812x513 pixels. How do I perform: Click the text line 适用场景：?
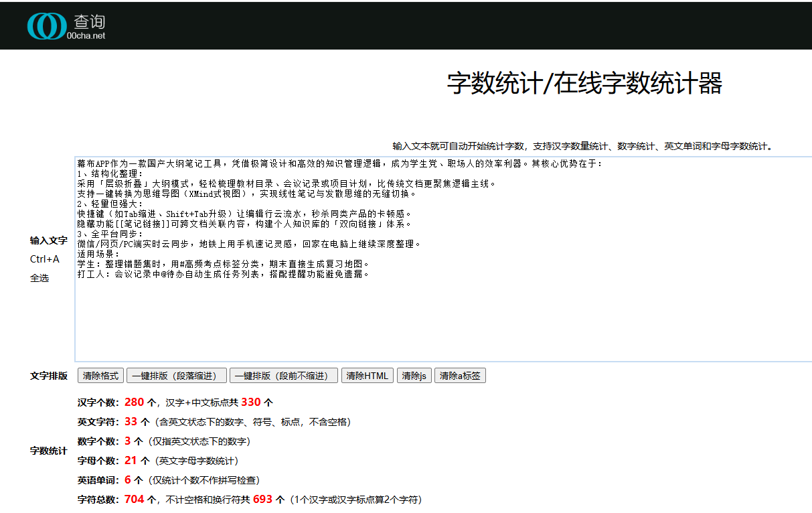coord(98,254)
